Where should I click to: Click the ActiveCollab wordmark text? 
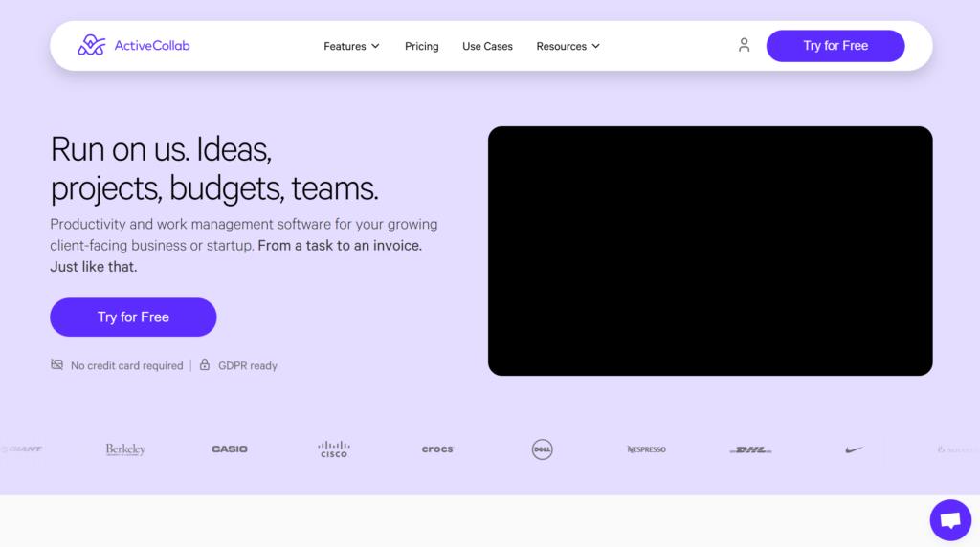coord(152,46)
